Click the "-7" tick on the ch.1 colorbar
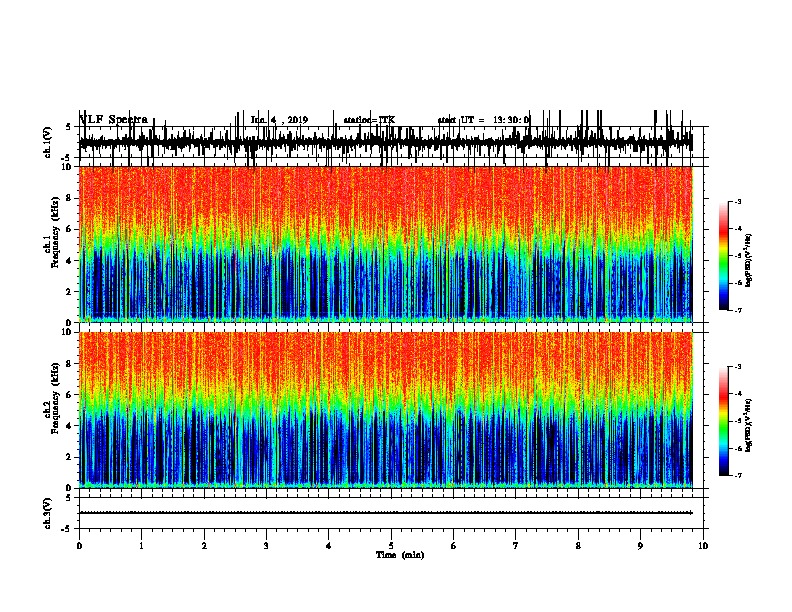Image resolution: width=792 pixels, height=612 pixels. [x=738, y=310]
